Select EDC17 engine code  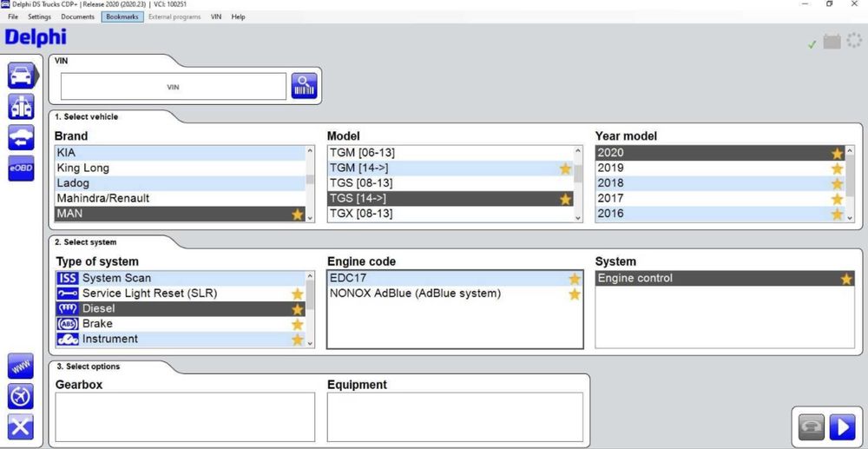coord(455,278)
